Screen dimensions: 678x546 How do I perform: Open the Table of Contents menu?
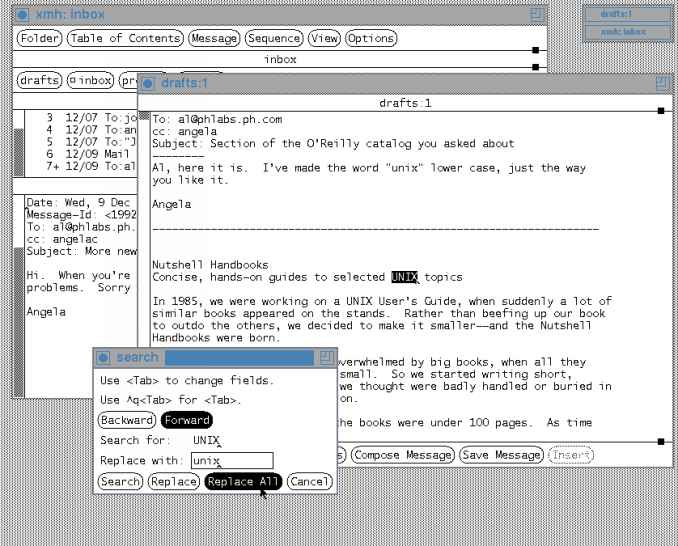[125, 38]
